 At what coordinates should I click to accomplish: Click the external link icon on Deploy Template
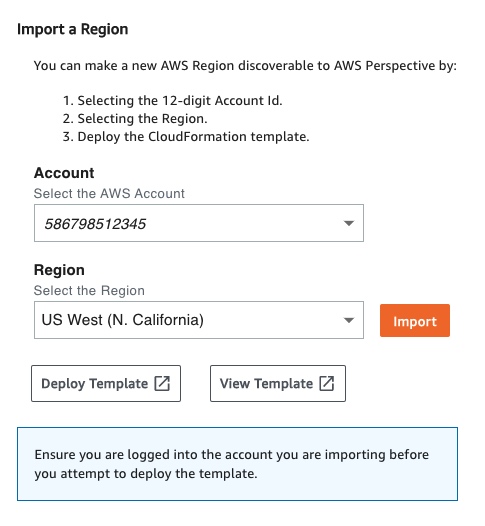[162, 383]
